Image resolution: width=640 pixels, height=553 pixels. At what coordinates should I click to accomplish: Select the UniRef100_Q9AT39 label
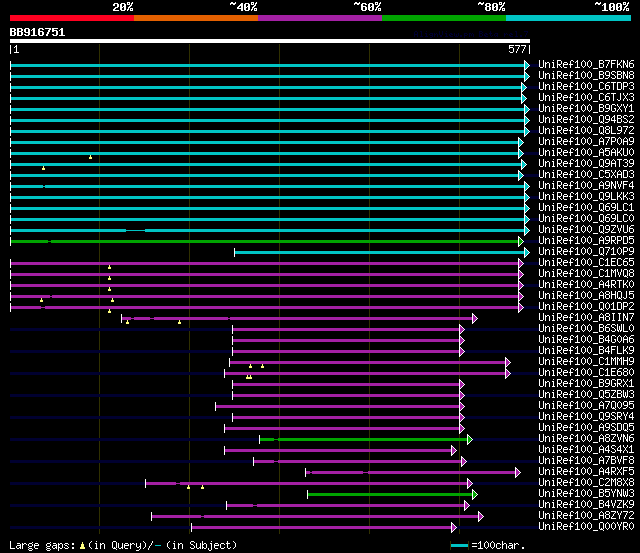click(x=586, y=164)
